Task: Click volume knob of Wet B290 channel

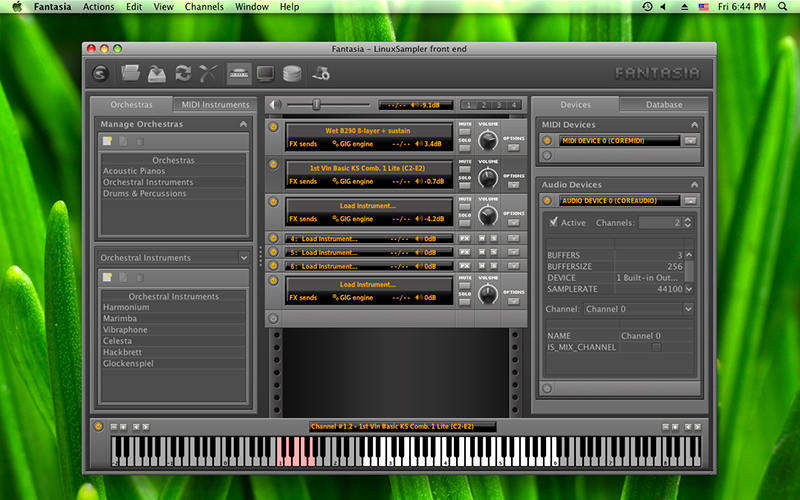Action: click(488, 140)
